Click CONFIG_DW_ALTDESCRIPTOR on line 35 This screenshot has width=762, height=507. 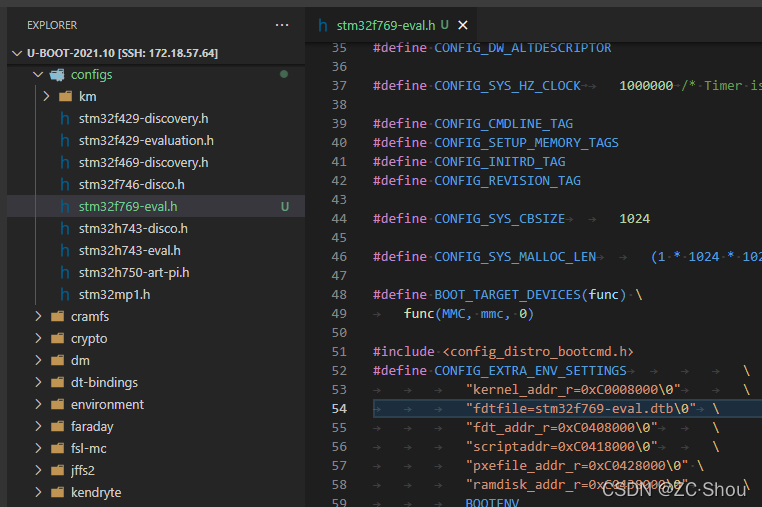pos(522,48)
